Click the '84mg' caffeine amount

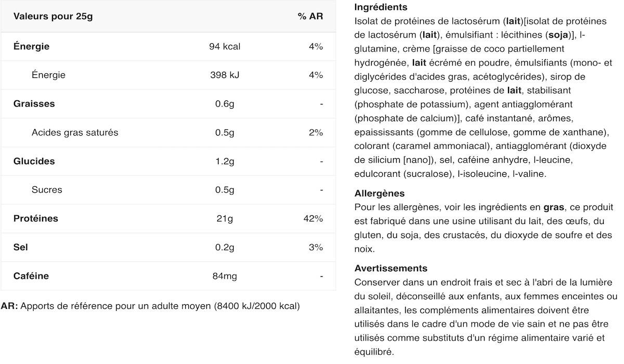click(x=225, y=276)
